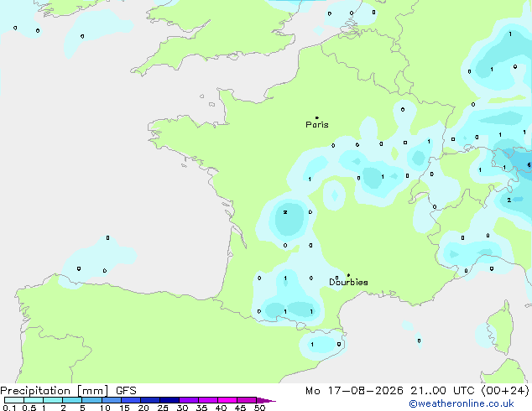Click the '21..00 UTC' time text
The width and height of the screenshot is (532, 411).
click(442, 391)
